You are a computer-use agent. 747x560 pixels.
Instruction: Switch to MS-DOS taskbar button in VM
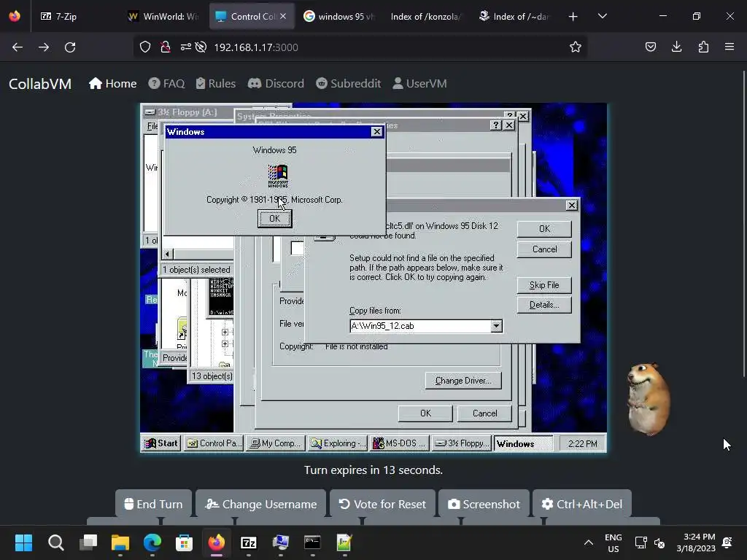400,443
